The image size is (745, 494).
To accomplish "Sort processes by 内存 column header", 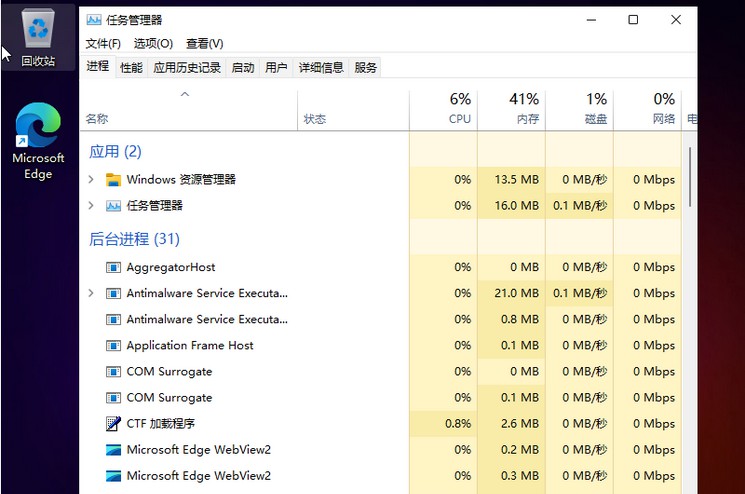I will click(x=526, y=109).
